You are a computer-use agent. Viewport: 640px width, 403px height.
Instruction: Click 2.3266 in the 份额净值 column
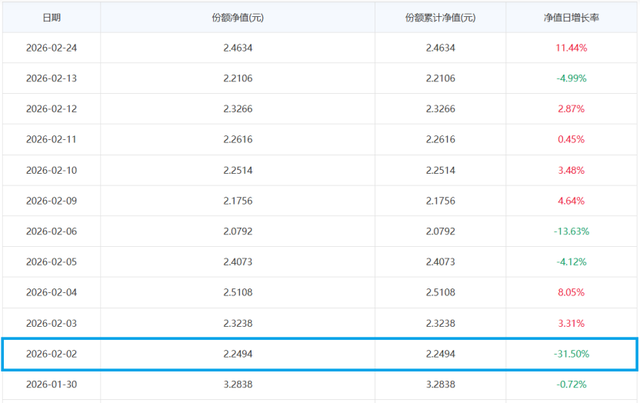pos(238,108)
